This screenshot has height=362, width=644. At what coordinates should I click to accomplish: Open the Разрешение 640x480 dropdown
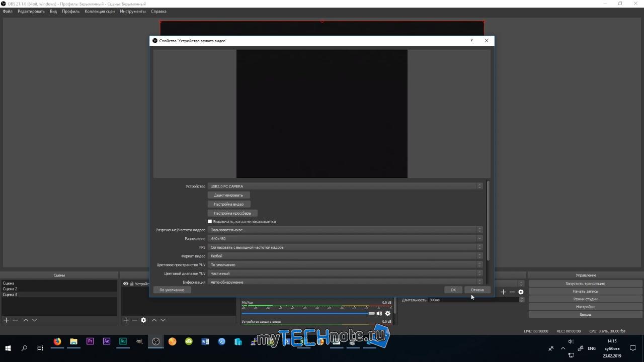coord(346,239)
